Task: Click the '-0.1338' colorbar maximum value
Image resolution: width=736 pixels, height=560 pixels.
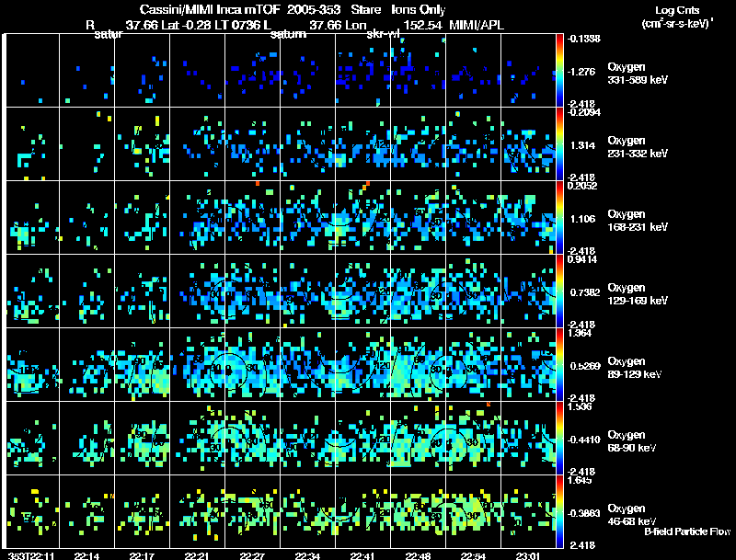Action: [x=583, y=39]
